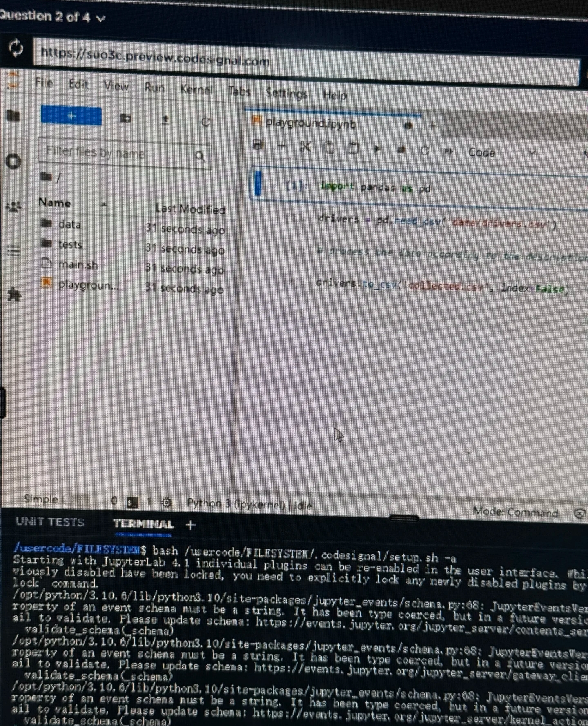This screenshot has height=726, width=588.
Task: Expand the Question 2 of 4 selector
Action: pyautogui.click(x=52, y=17)
